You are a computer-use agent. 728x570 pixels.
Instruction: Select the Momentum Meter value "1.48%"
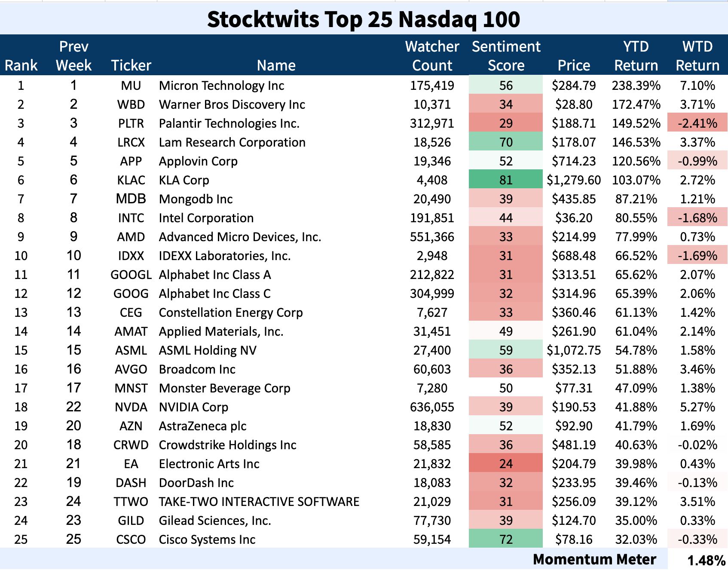(x=707, y=560)
